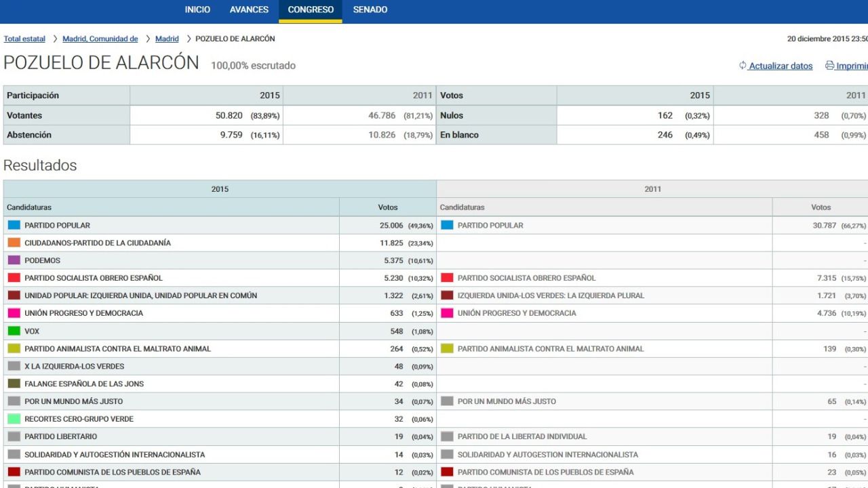Image resolution: width=868 pixels, height=488 pixels.
Task: Click the refresh icon beside Actualizar datos
Action: click(743, 66)
